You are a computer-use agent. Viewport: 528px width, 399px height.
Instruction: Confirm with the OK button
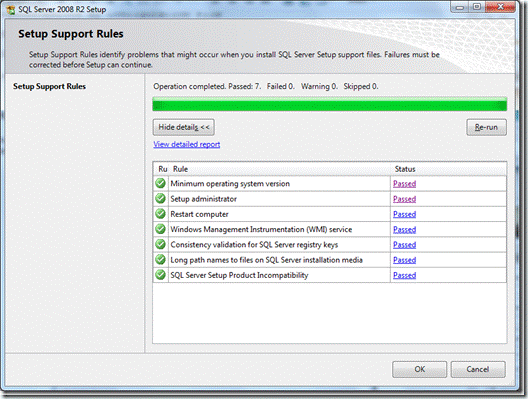(x=419, y=369)
